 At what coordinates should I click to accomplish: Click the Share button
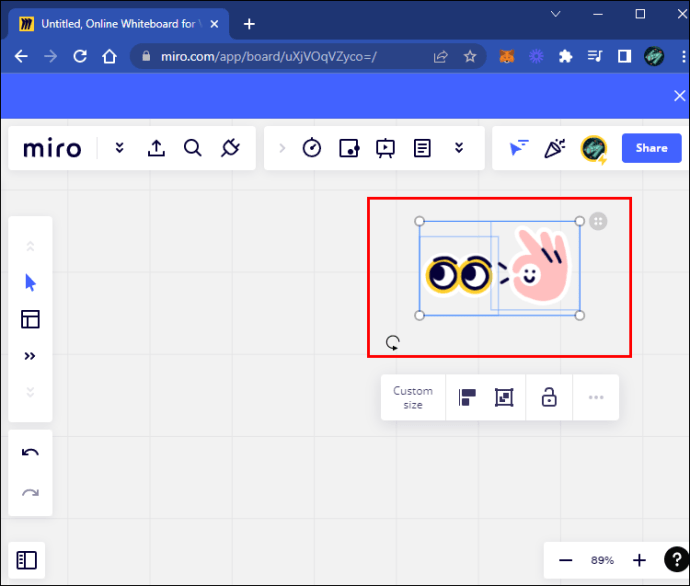point(651,148)
